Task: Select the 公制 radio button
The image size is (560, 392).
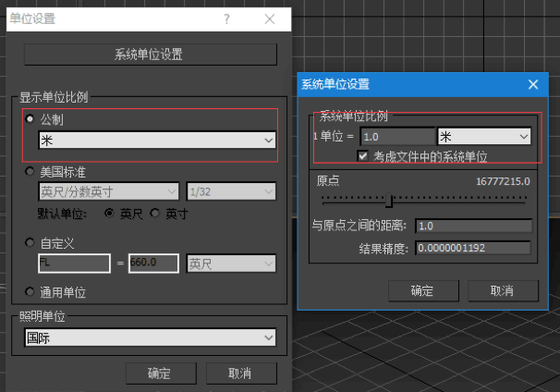Action: (x=30, y=119)
